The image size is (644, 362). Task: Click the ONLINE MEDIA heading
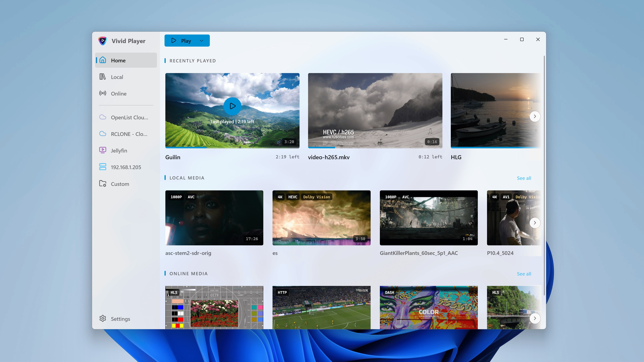pos(189,274)
